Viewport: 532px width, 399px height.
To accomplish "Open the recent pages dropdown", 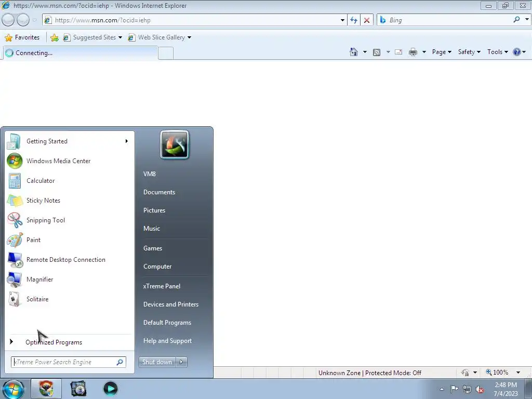I will point(35,20).
